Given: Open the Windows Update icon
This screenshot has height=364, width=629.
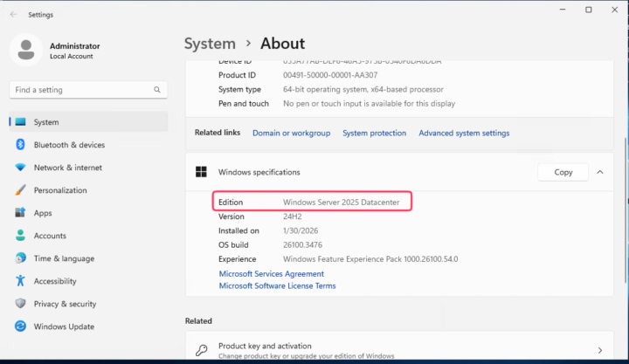Looking at the screenshot, I should pyautogui.click(x=20, y=326).
